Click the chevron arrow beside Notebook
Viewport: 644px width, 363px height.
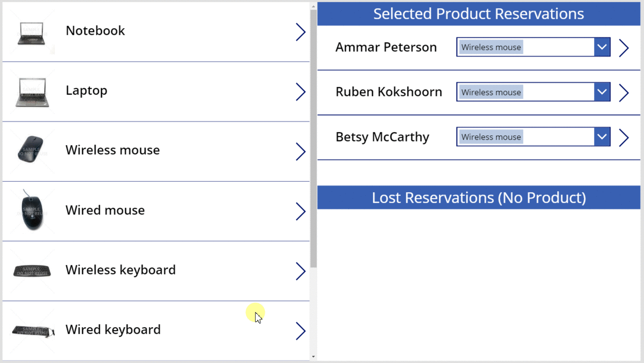point(301,32)
